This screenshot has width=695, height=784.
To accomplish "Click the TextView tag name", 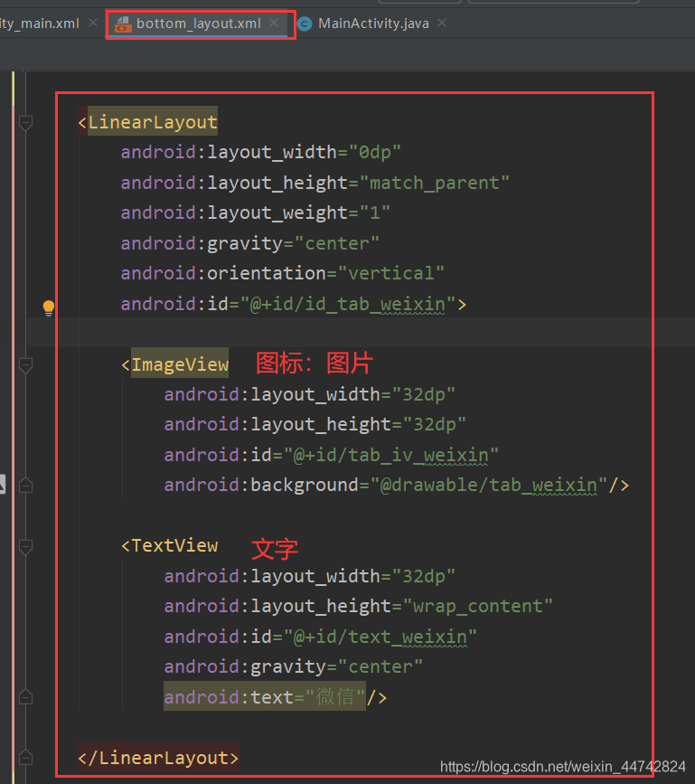I will (x=174, y=545).
